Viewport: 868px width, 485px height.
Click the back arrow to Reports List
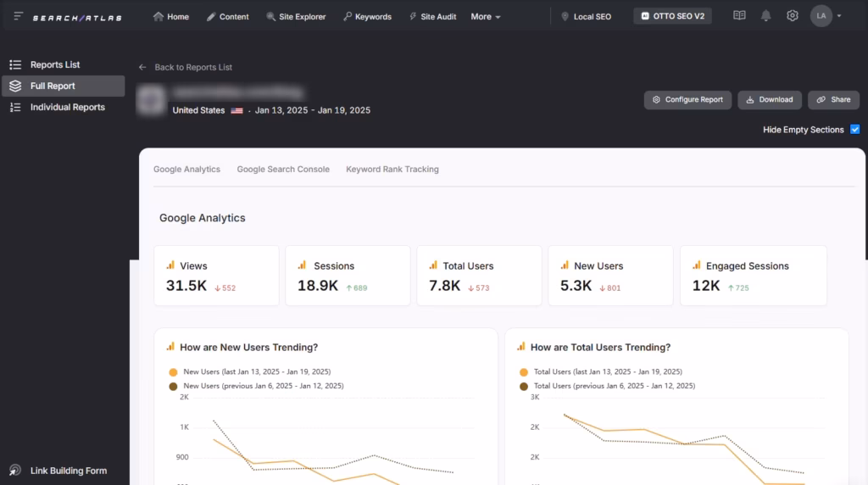[142, 67]
